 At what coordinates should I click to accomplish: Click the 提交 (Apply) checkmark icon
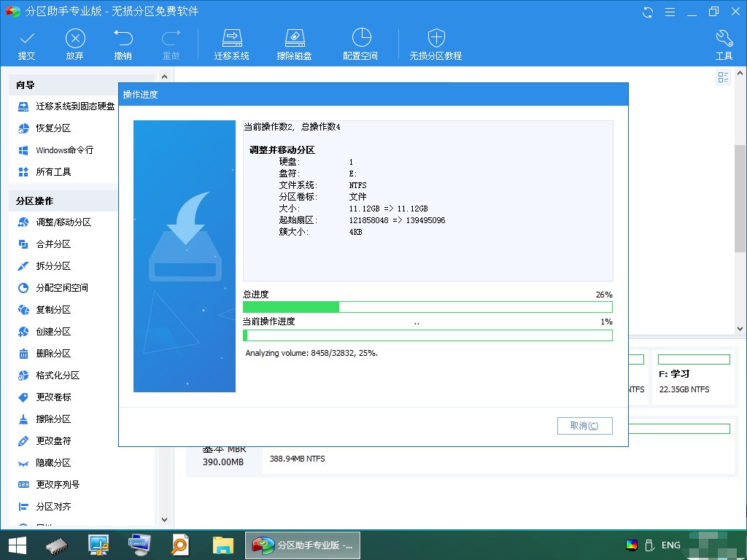(27, 38)
